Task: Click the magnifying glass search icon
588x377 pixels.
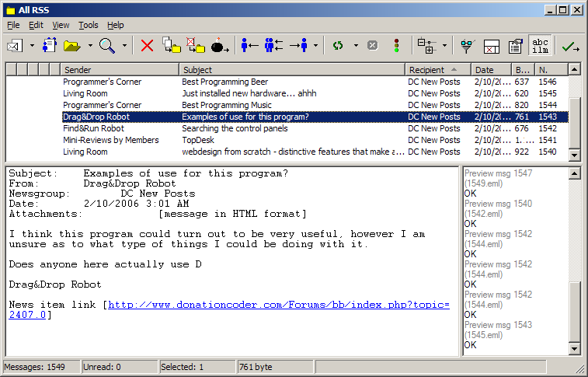Action: [x=106, y=46]
